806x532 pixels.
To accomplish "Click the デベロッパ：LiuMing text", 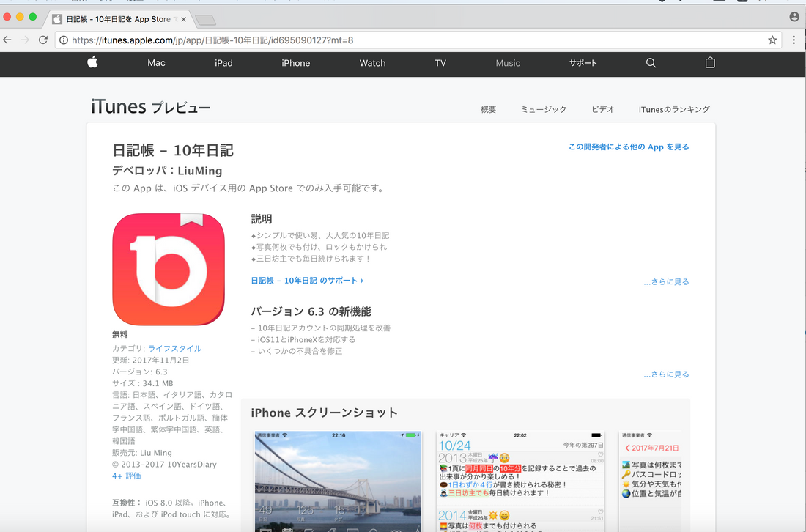I will click(x=167, y=171).
